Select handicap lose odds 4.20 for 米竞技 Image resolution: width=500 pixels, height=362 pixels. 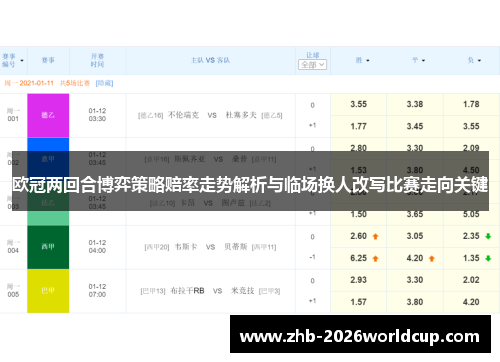tap(471, 302)
